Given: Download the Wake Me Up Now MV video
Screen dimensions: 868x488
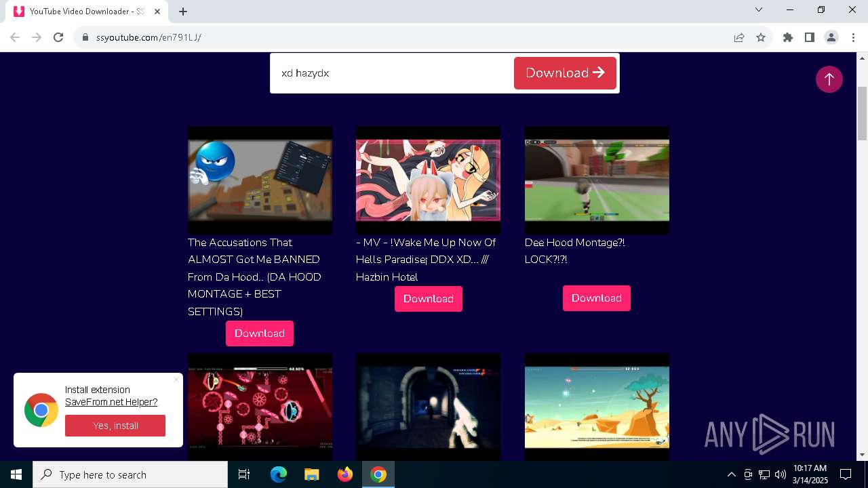Looking at the screenshot, I should [x=429, y=299].
